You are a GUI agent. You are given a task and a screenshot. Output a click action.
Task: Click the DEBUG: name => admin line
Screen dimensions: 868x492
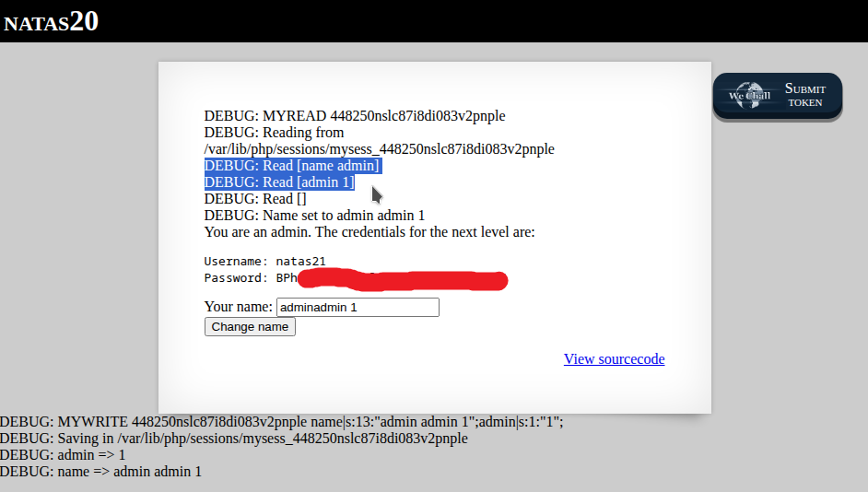(x=100, y=472)
